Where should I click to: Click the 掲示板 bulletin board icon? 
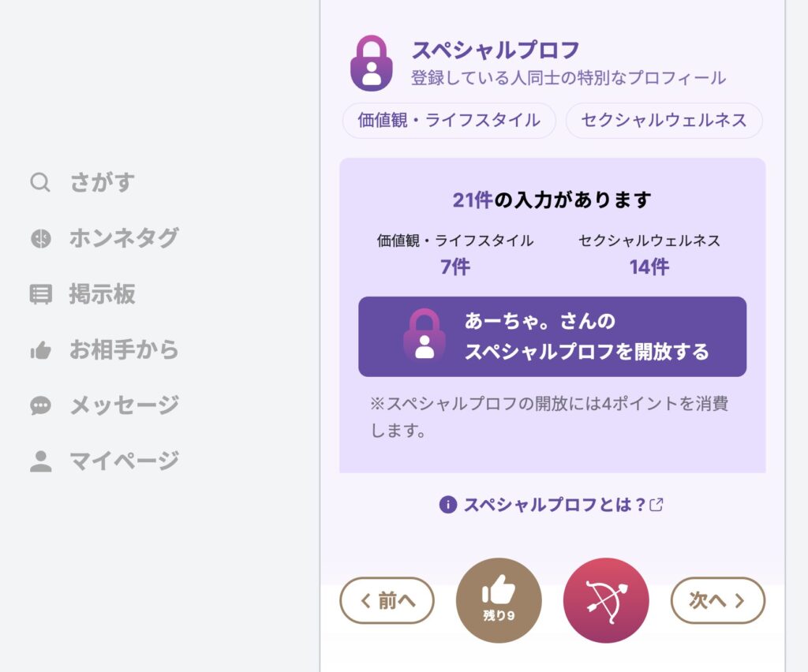[x=40, y=293]
